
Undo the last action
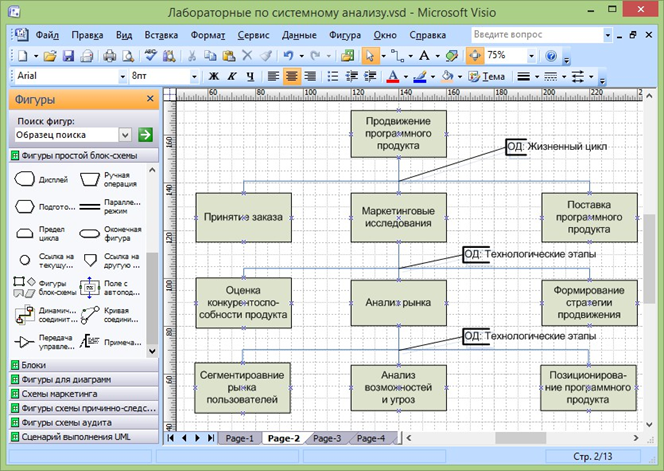(288, 55)
